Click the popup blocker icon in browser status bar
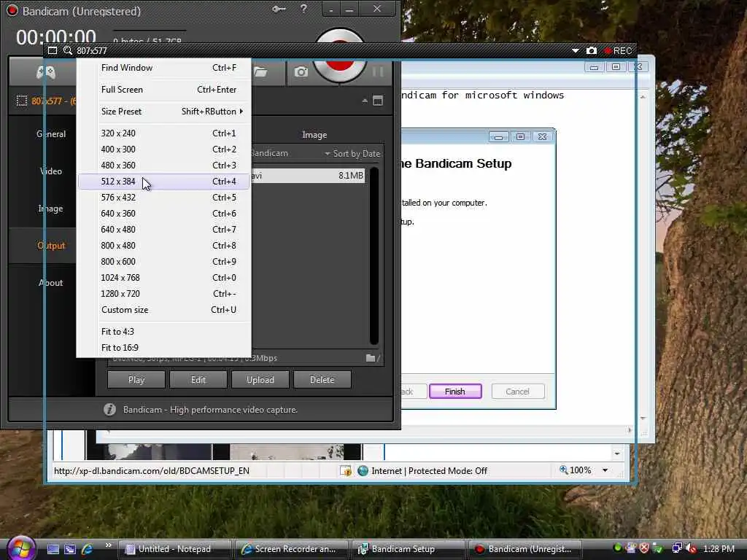The image size is (747, 560). point(345,471)
